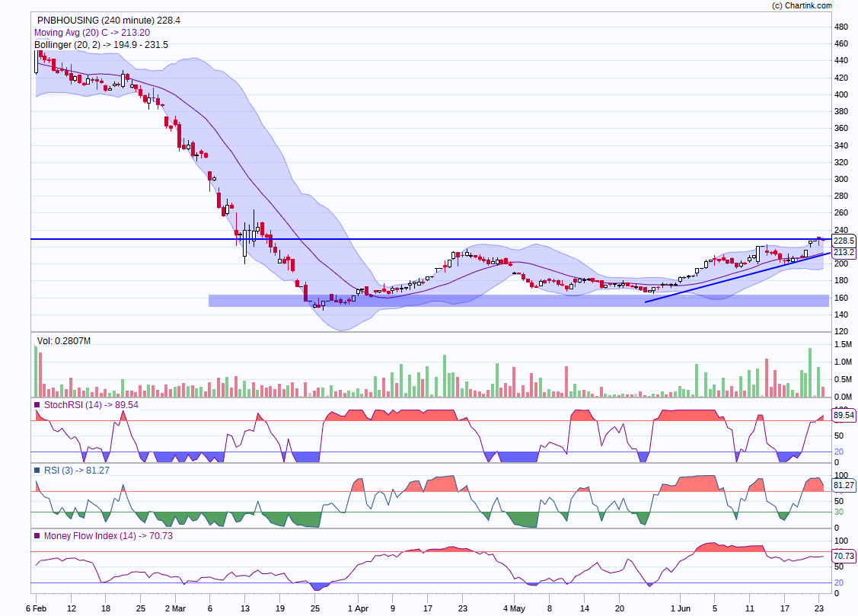The height and width of the screenshot is (616, 858).
Task: Click the StochRSI 89.54 value marker
Action: tap(844, 416)
